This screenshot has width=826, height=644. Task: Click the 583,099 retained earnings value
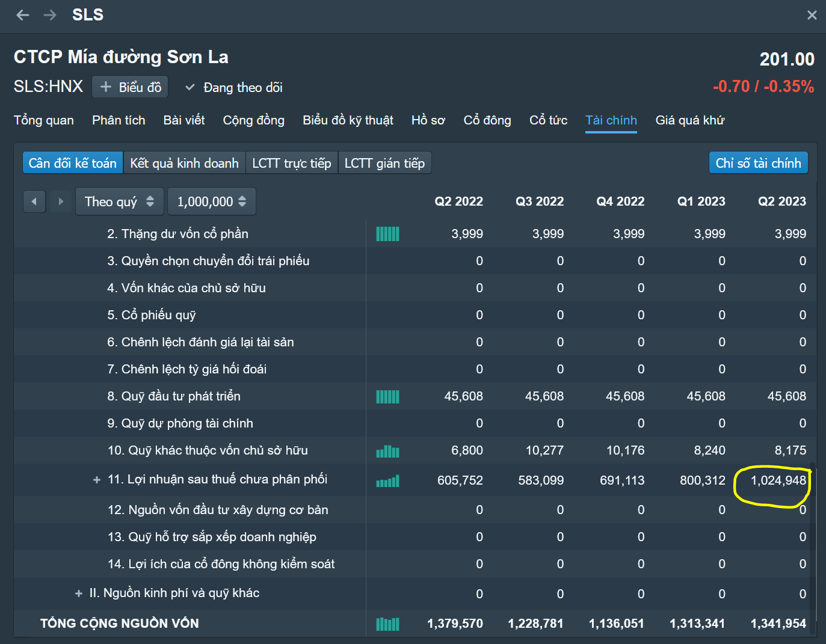(541, 480)
